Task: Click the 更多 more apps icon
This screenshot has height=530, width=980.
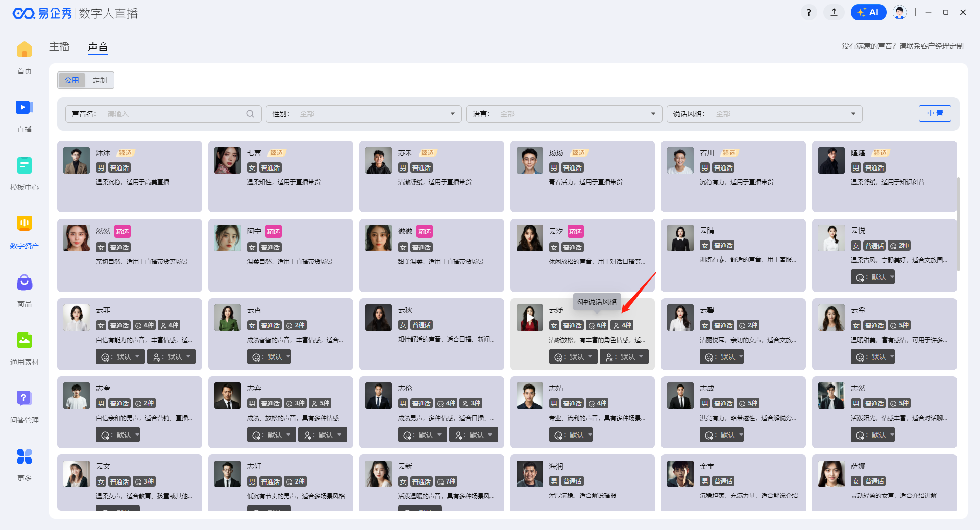Action: 24,457
